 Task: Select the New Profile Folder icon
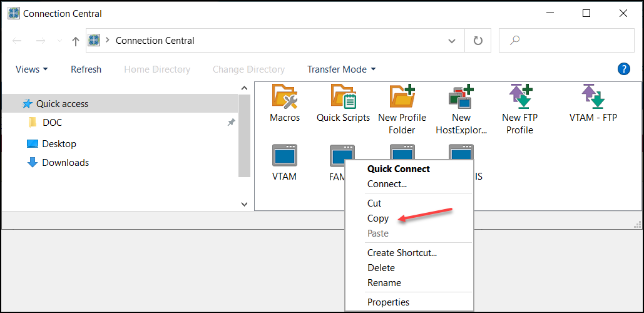(402, 96)
